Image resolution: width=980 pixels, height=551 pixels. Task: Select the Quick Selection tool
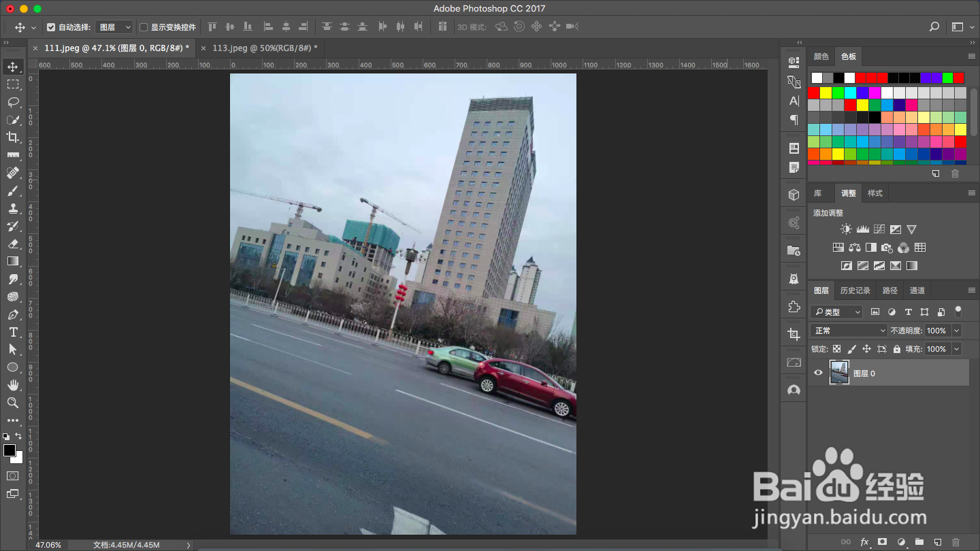13,120
